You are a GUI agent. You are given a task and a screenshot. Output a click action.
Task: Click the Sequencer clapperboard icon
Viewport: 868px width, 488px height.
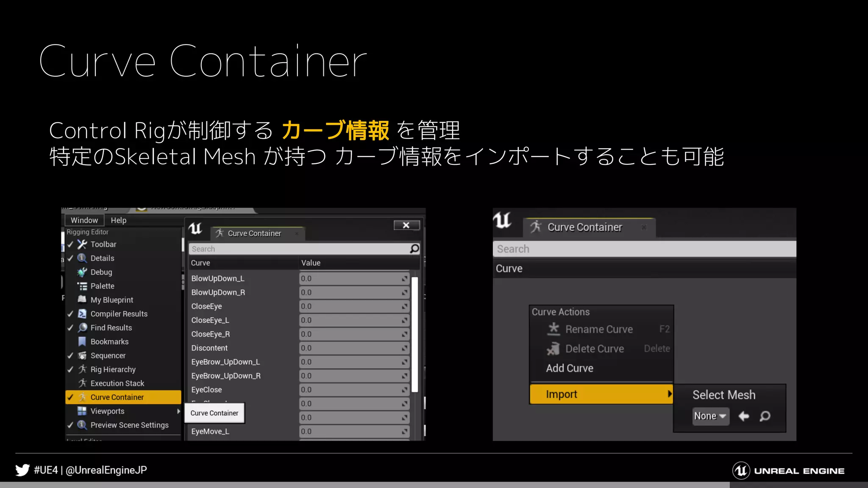coord(82,355)
